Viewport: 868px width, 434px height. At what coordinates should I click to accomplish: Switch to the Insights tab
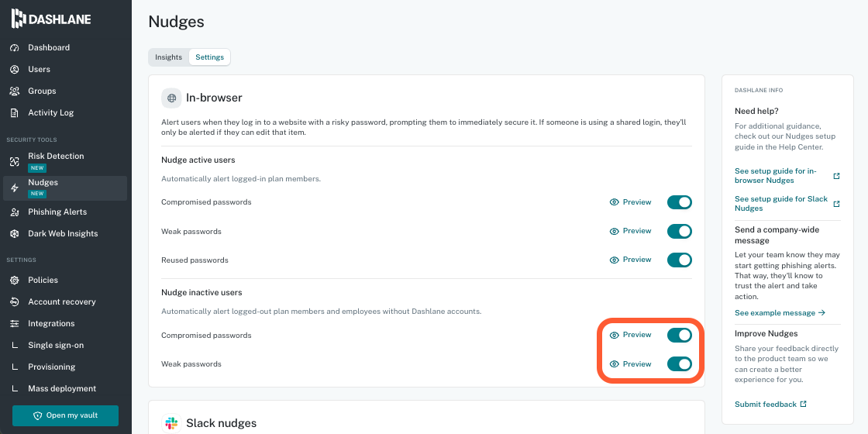(x=168, y=57)
